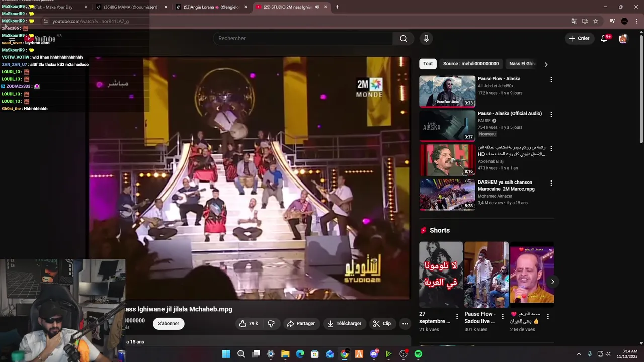Click S'abonner subscribe button

[x=169, y=324]
